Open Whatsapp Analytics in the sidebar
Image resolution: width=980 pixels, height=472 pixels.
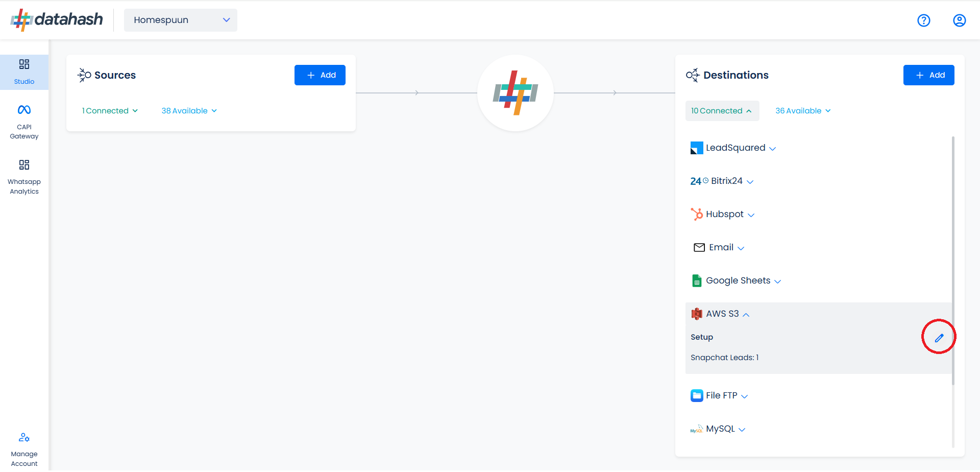pyautogui.click(x=24, y=177)
